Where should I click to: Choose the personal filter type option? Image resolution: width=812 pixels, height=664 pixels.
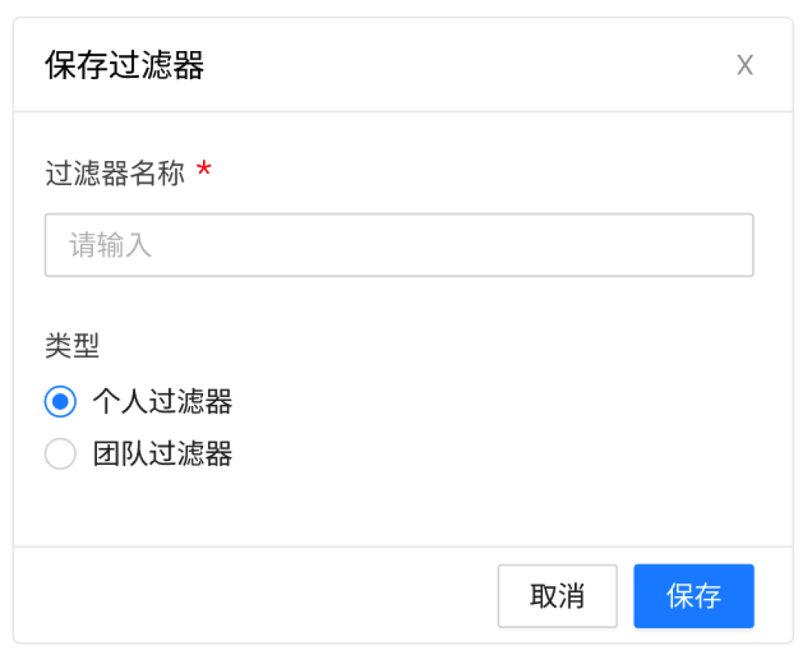coord(60,402)
